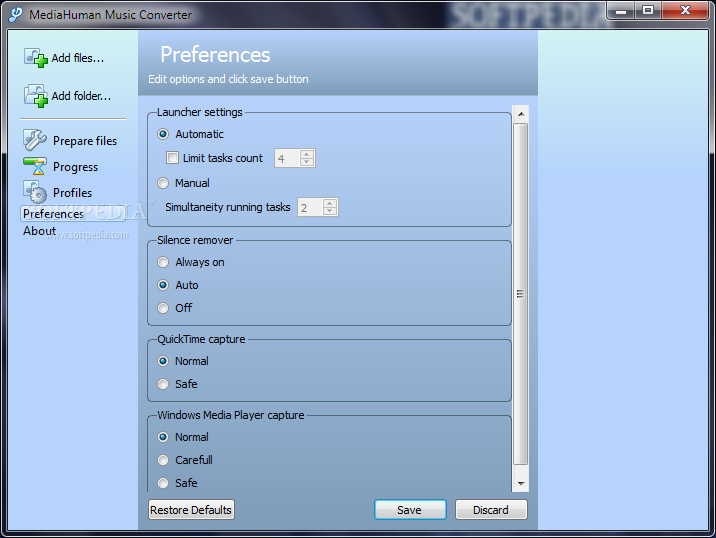
Task: Open the About page
Action: (39, 231)
